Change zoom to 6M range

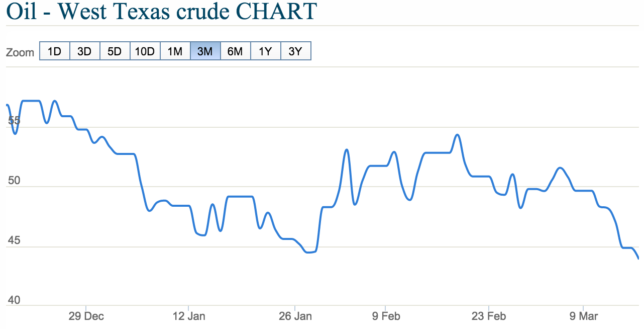(235, 51)
